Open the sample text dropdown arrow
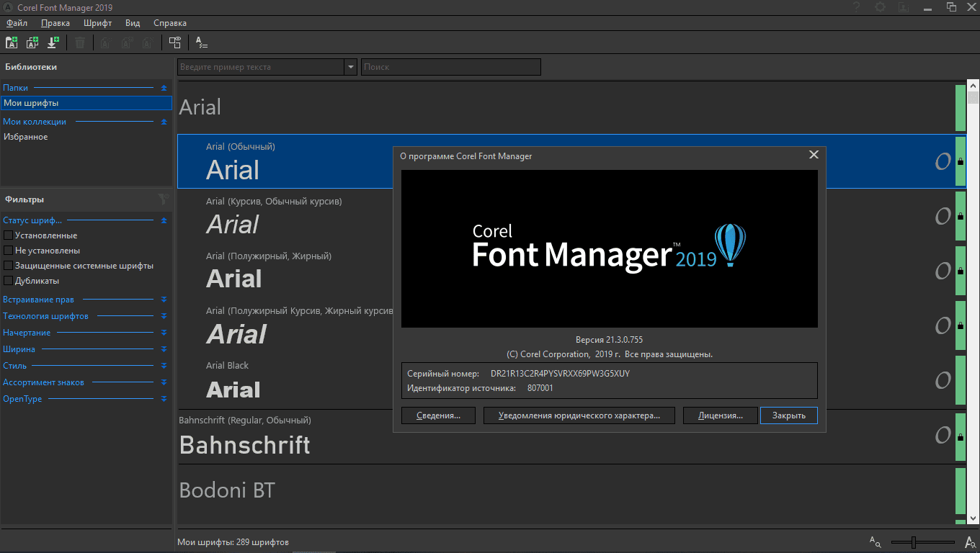Viewport: 980px width, 553px height. pos(351,67)
